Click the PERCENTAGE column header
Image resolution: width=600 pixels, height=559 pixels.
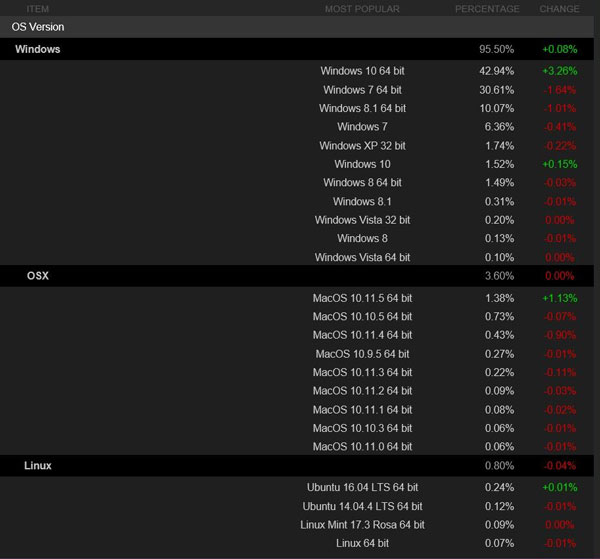tap(487, 9)
